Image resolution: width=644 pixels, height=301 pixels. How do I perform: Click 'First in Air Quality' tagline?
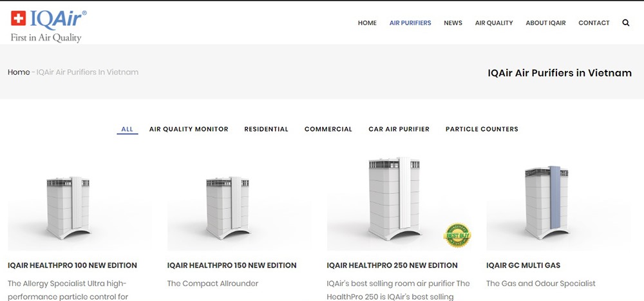click(46, 38)
